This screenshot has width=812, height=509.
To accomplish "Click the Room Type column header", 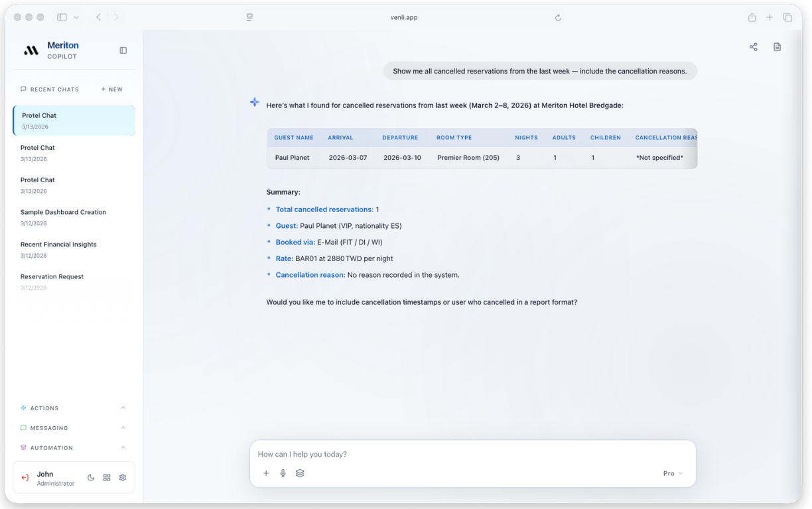I will point(454,138).
